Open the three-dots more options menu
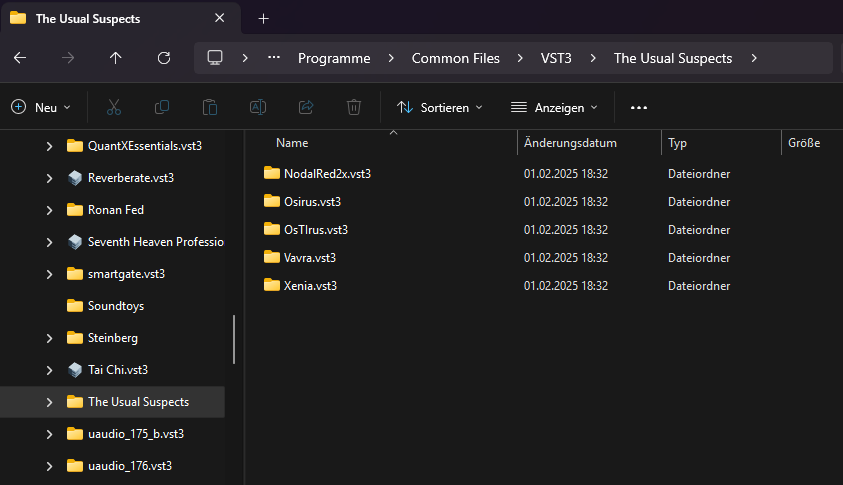843x485 pixels. [639, 107]
